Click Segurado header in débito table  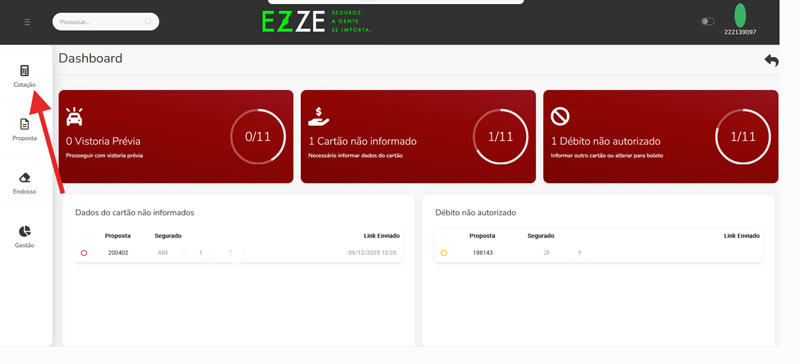click(541, 236)
